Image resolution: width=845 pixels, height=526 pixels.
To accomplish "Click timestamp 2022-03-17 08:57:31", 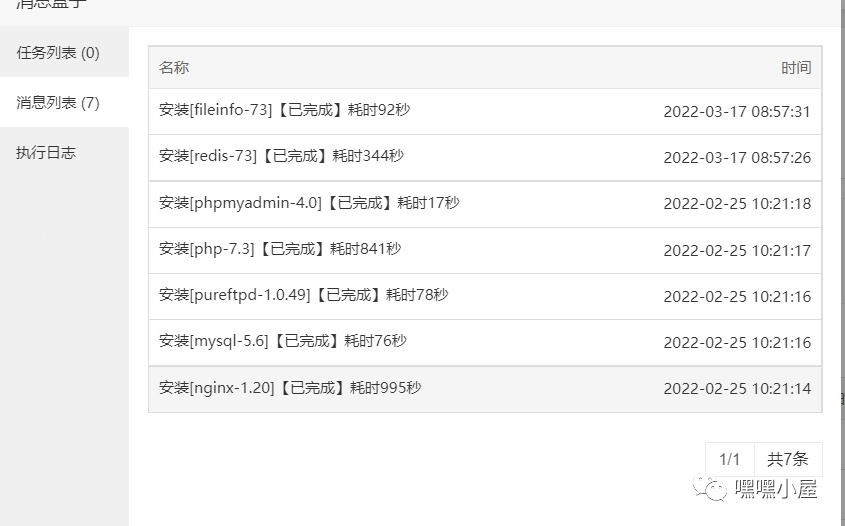I will click(x=737, y=112).
